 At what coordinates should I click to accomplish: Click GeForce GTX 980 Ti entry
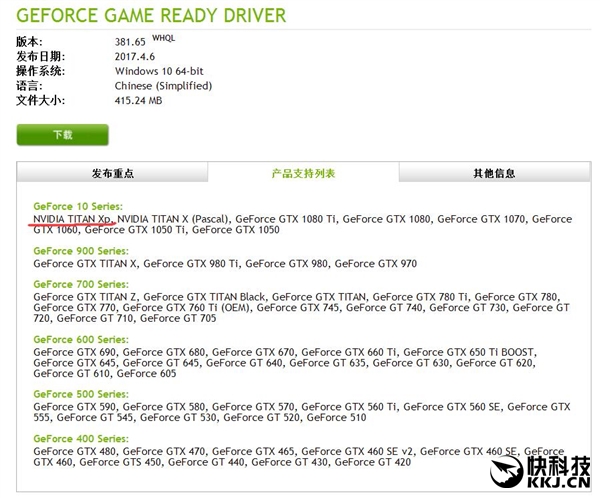point(191,264)
